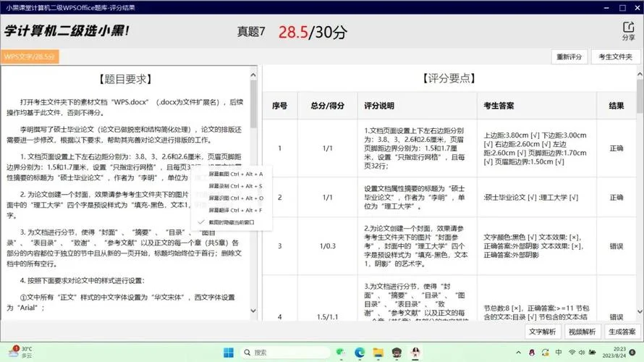Launch Microsoft Edge from the taskbar
This screenshot has height=362, width=644.
[360, 352]
